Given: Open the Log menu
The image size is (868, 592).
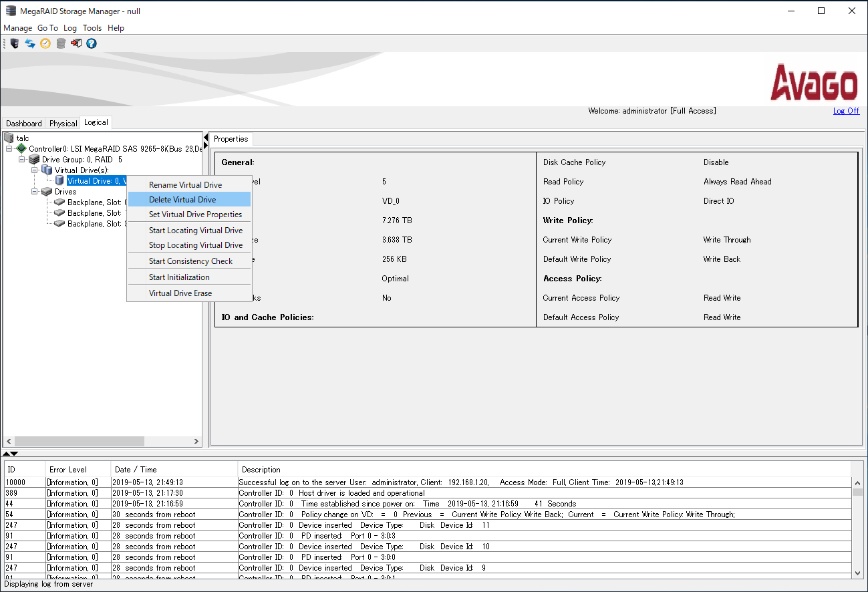Looking at the screenshot, I should [x=70, y=28].
